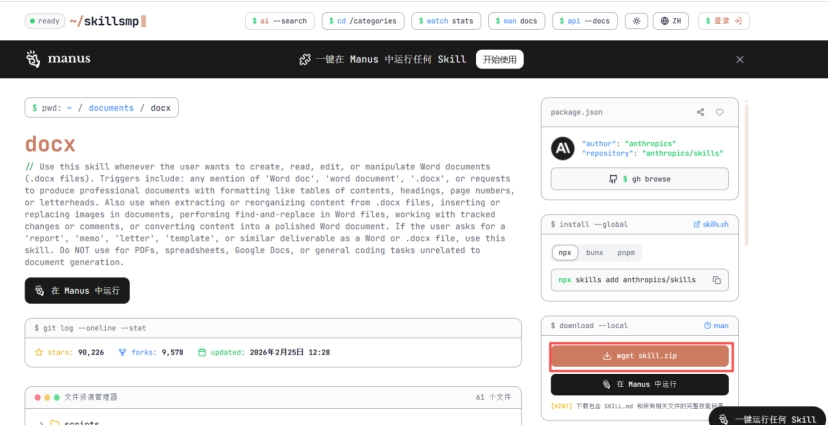Click the updated calendar icon
The height and width of the screenshot is (425, 829).
tap(201, 352)
